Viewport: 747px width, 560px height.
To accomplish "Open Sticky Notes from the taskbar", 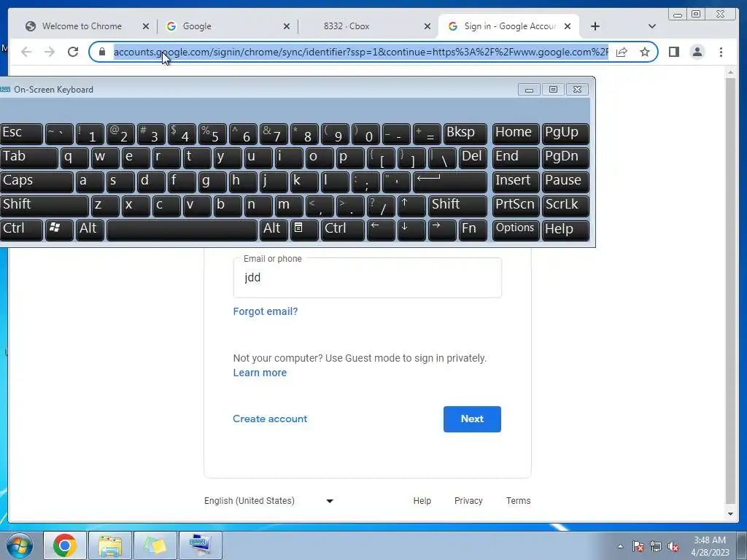I will click(155, 545).
